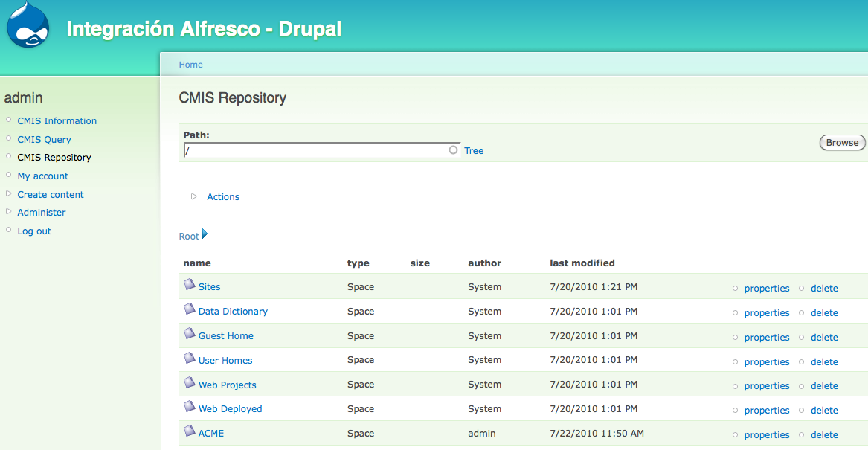Click the autocomplete circle in Path field
868x450 pixels.
pyautogui.click(x=454, y=150)
